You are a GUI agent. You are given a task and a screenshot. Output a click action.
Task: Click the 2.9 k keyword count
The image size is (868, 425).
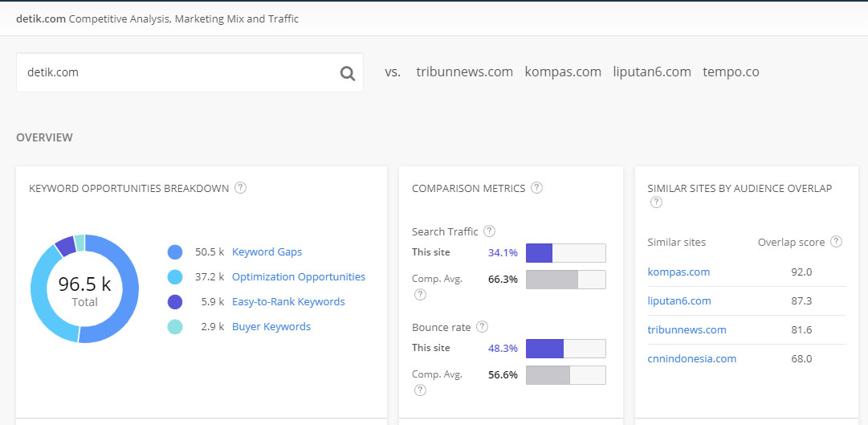213,327
